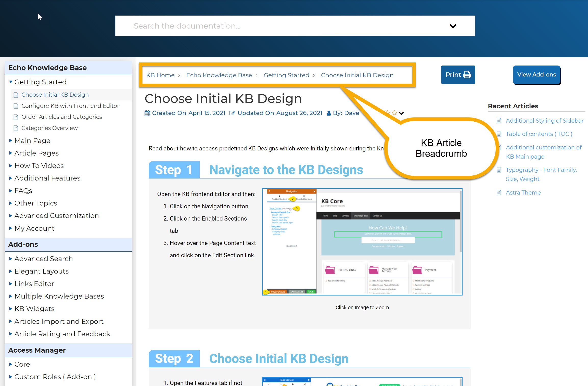
Task: Select Getting Started in breadcrumb trail
Action: point(286,75)
